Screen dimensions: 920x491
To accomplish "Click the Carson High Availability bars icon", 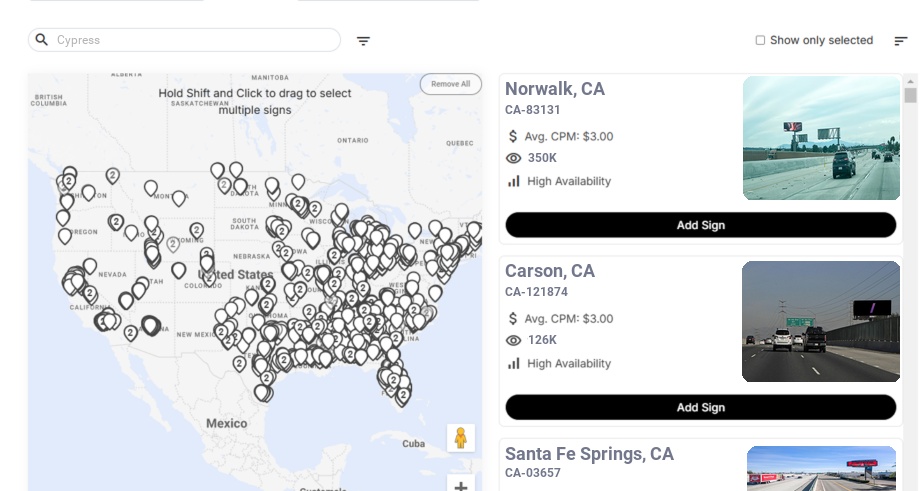I will pos(514,363).
